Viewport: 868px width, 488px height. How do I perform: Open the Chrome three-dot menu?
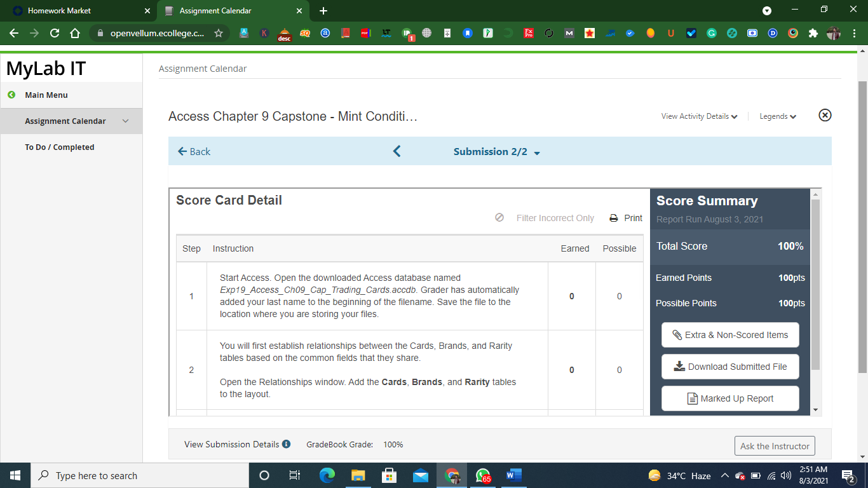tap(855, 33)
